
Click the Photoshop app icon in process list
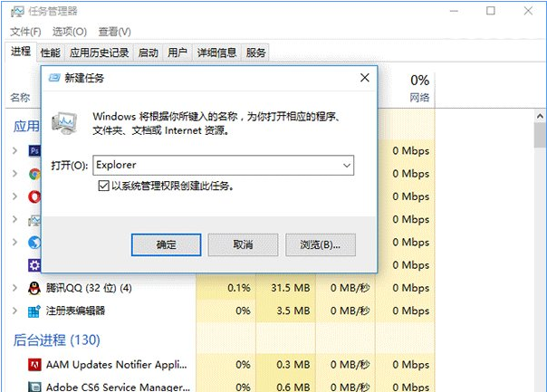tap(34, 149)
